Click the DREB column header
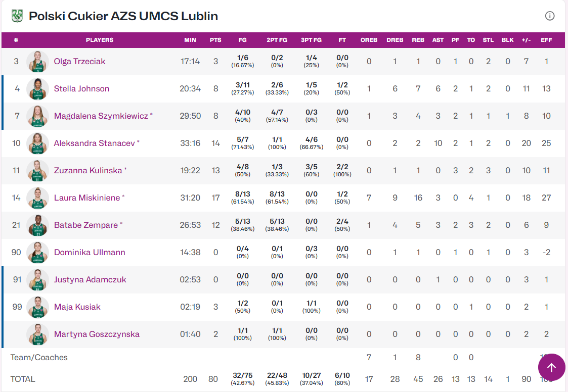Viewport: 568px width, 392px height. click(395, 40)
